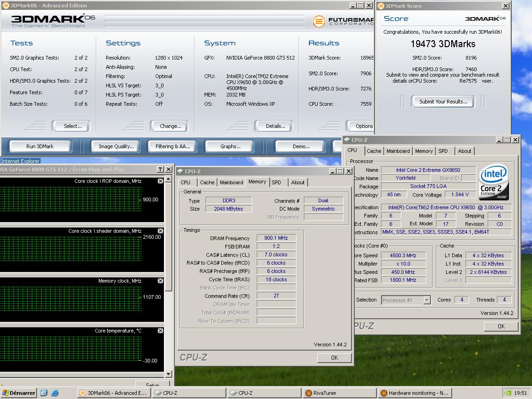This screenshot has height=399, width=532.
Task: Close the shader domain clock graph
Action: click(x=161, y=231)
